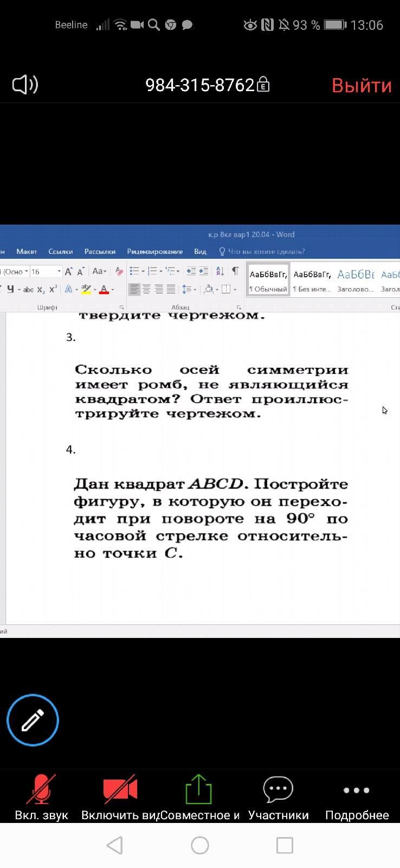Turn on video camera toggle
Image resolution: width=400 pixels, height=868 pixels.
(120, 789)
